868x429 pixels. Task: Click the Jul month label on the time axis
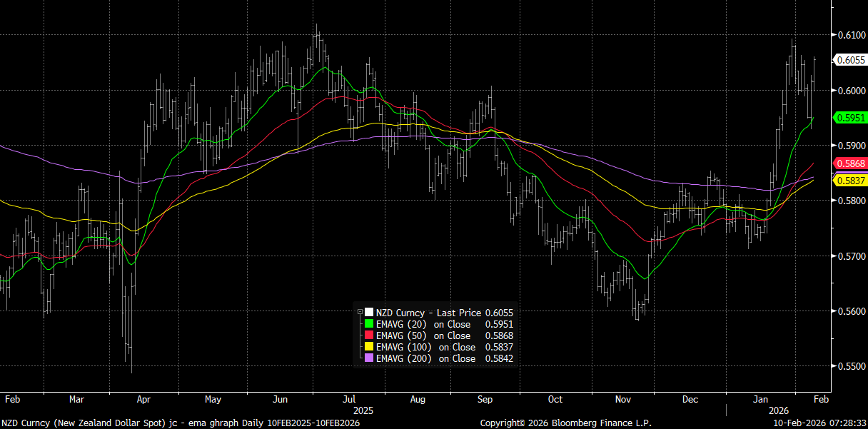point(349,400)
